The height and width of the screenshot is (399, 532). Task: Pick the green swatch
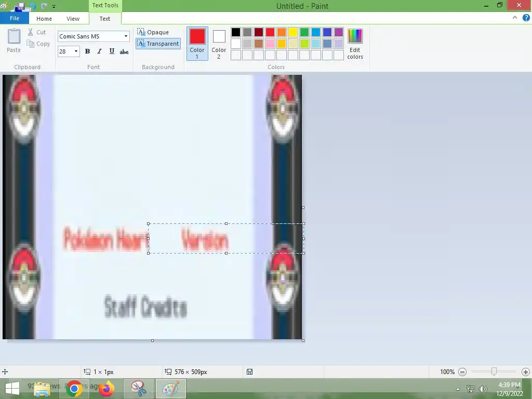point(304,32)
